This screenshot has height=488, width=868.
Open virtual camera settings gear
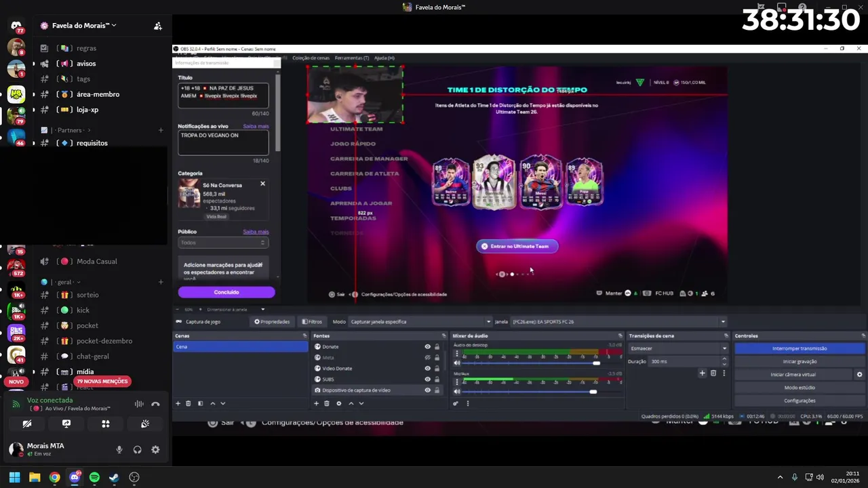click(x=860, y=374)
